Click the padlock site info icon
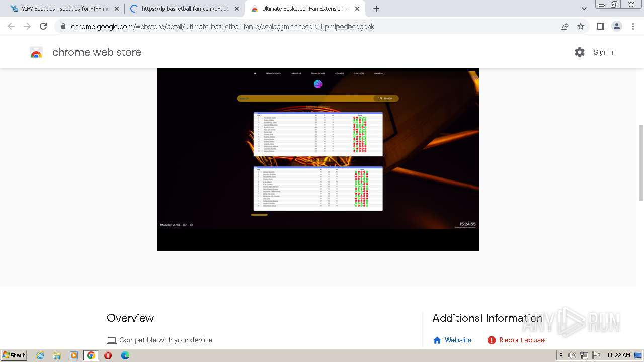644x362 pixels. pyautogui.click(x=63, y=27)
